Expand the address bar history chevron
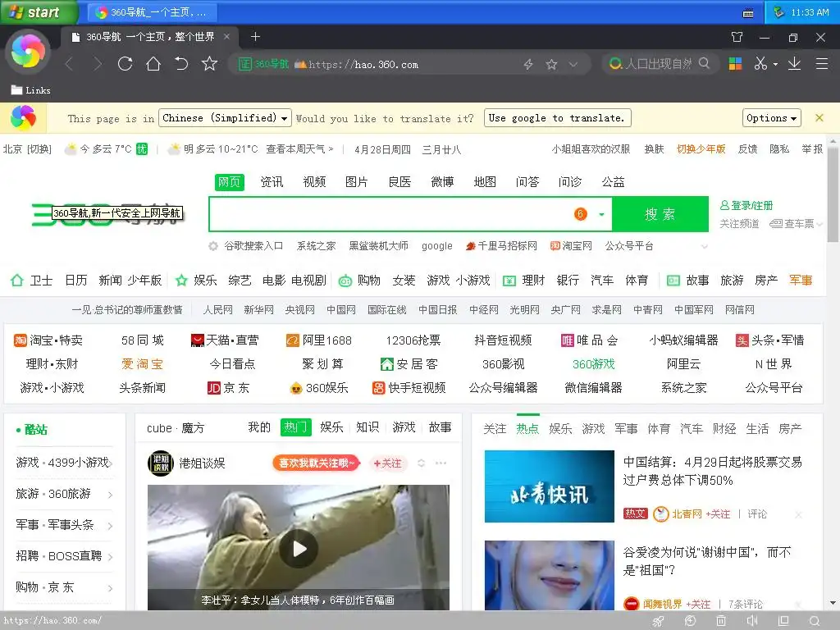The image size is (840, 630). click(573, 64)
